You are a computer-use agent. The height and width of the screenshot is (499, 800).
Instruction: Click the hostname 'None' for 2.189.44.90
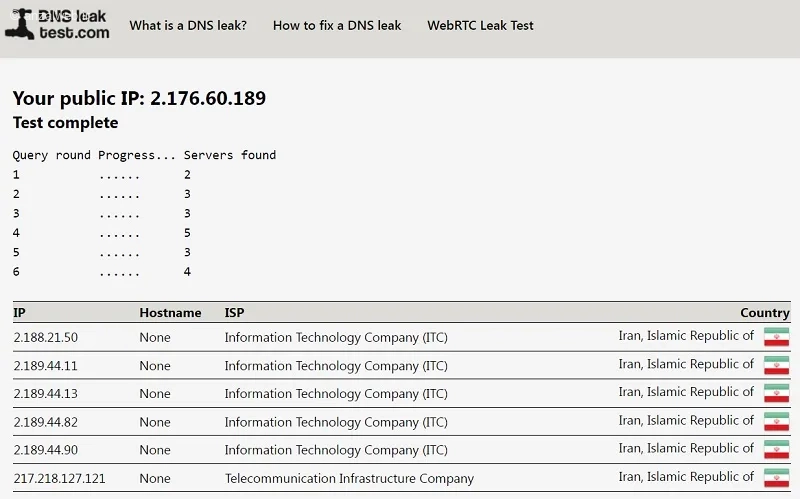(x=155, y=450)
